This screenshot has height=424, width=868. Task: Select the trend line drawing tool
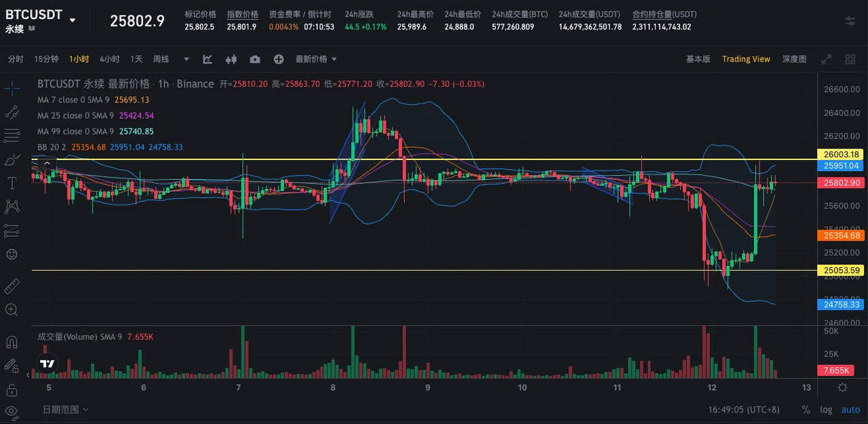click(12, 112)
